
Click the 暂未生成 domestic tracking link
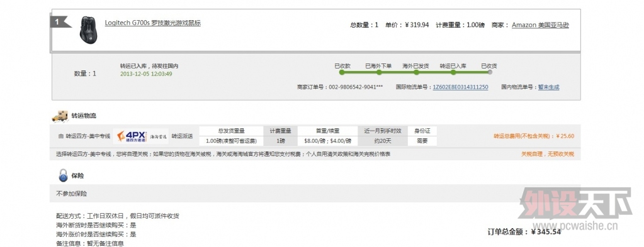point(549,87)
